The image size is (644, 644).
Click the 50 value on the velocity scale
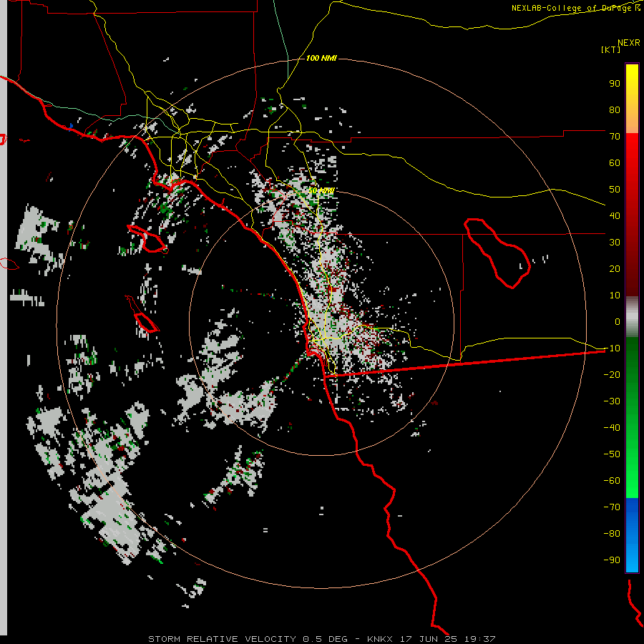tap(615, 190)
